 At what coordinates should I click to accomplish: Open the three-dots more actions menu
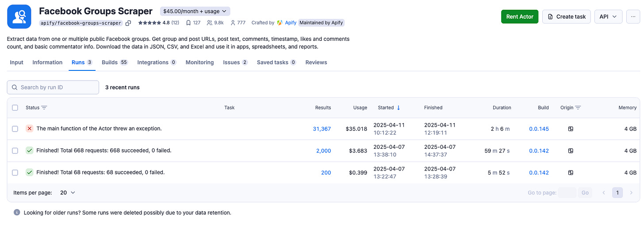coord(633,16)
